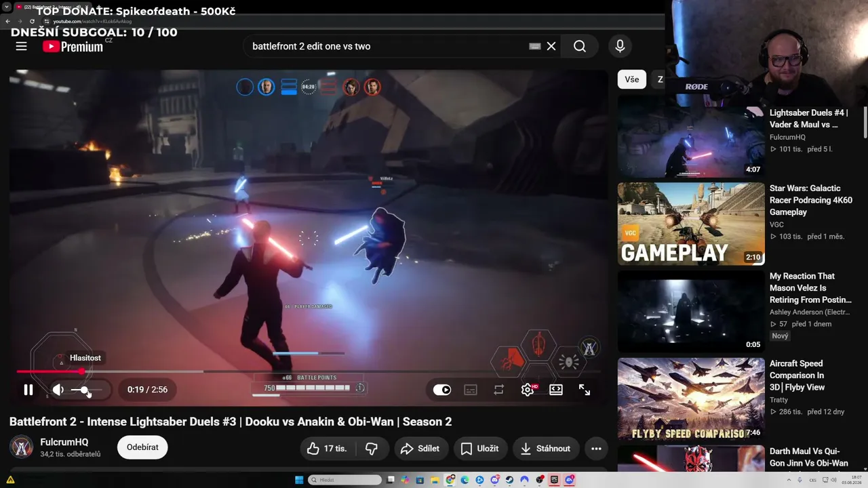Switch to theater mode
868x488 pixels.
[556, 390]
